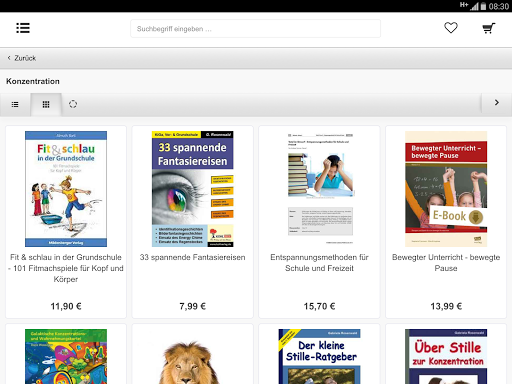Go back with the Zurück link
This screenshot has width=512, height=384.
[x=25, y=58]
